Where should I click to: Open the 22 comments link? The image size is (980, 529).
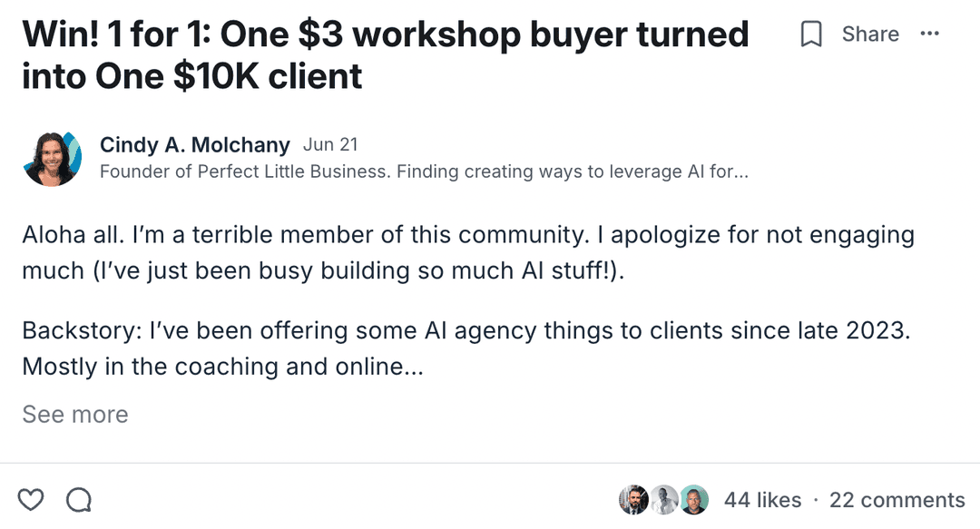tap(897, 500)
